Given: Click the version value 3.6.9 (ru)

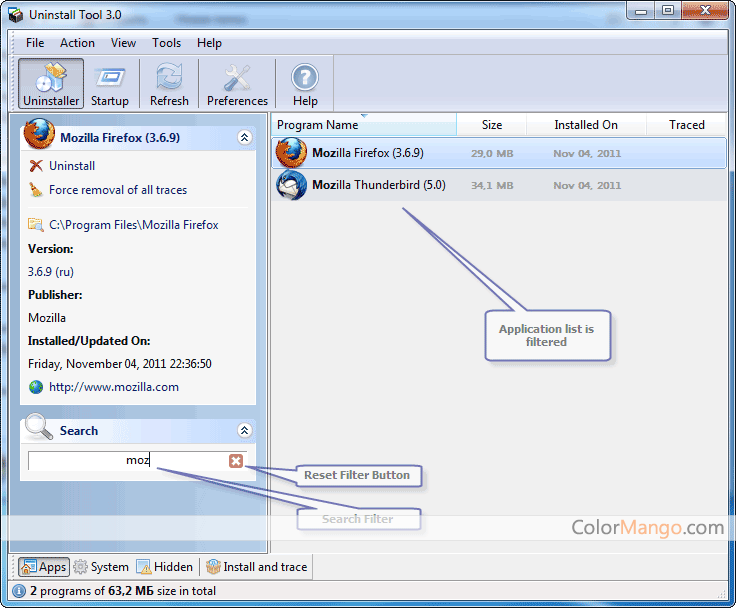Looking at the screenshot, I should (x=51, y=272).
